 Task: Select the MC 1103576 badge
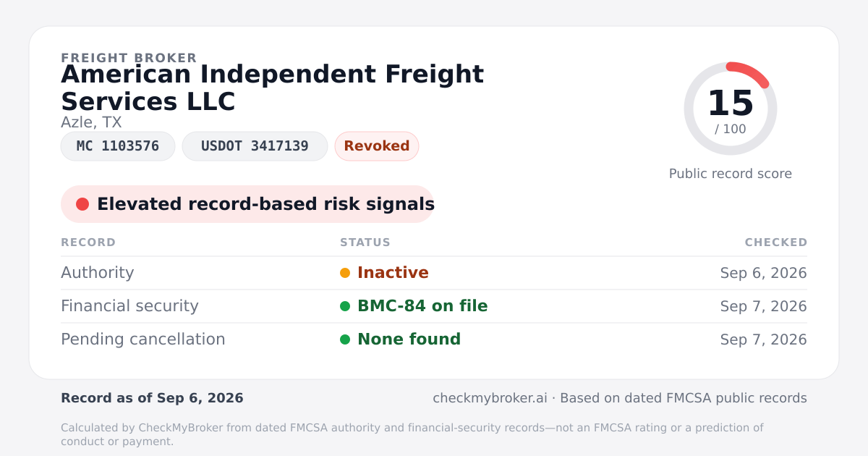coord(118,146)
